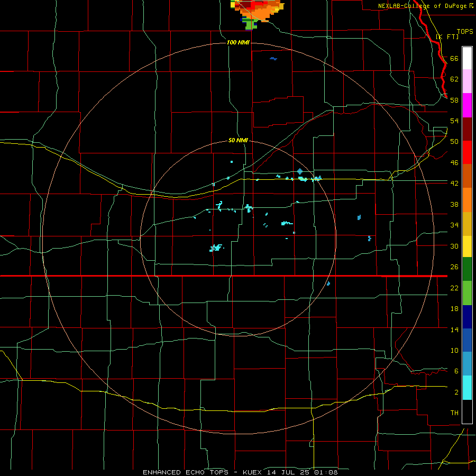Image resolution: width=476 pixels, height=476 pixels.
Task: Click the light pink legend swatch
Action: (x=467, y=81)
